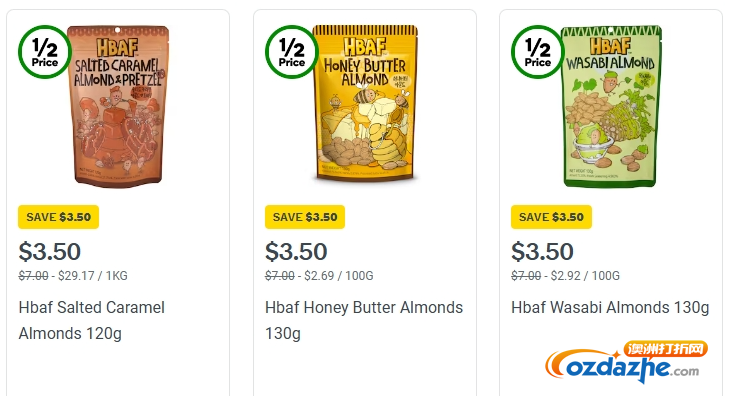Viewport: 730px width, 396px height.
Task: Open the Hbaf Salted Caramel Almonds 120g link
Action: 92,320
